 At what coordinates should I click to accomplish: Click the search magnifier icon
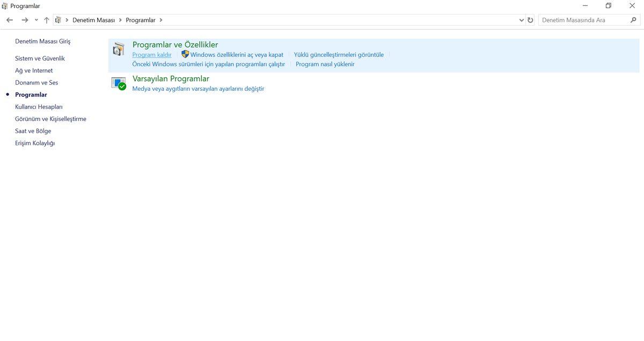coord(633,20)
